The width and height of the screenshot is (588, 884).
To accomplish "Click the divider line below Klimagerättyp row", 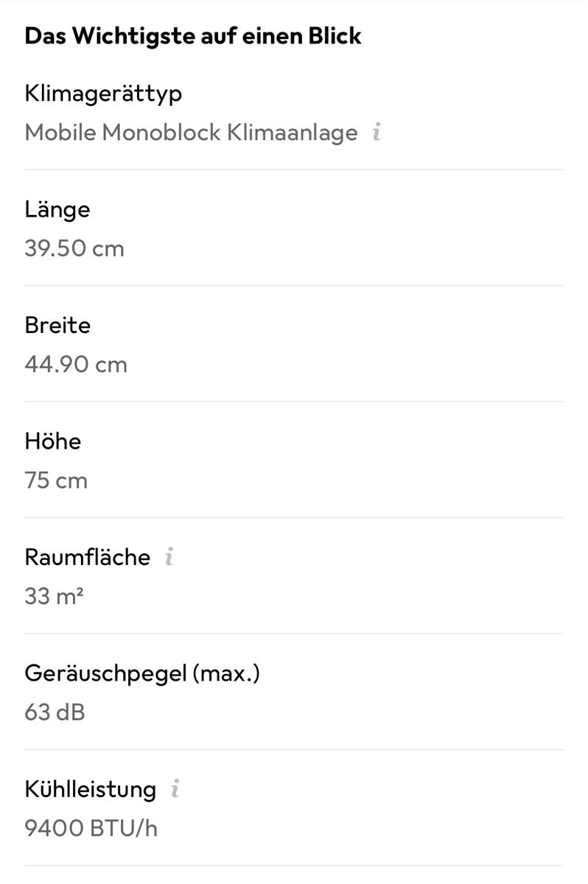I will [294, 169].
